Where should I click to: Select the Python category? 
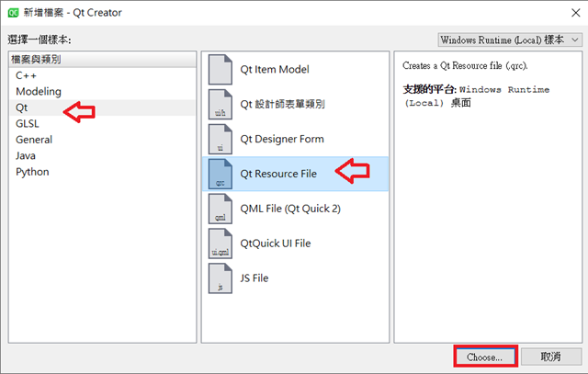tap(102, 172)
